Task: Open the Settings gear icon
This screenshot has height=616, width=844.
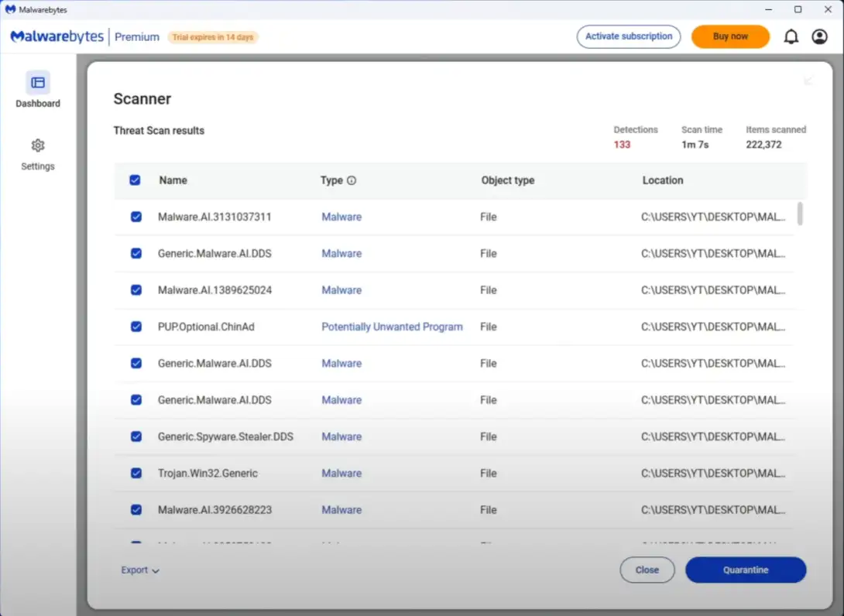Action: point(38,145)
